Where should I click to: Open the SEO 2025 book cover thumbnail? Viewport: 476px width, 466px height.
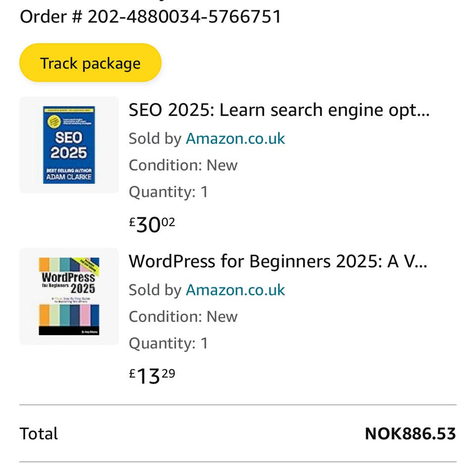tap(69, 145)
